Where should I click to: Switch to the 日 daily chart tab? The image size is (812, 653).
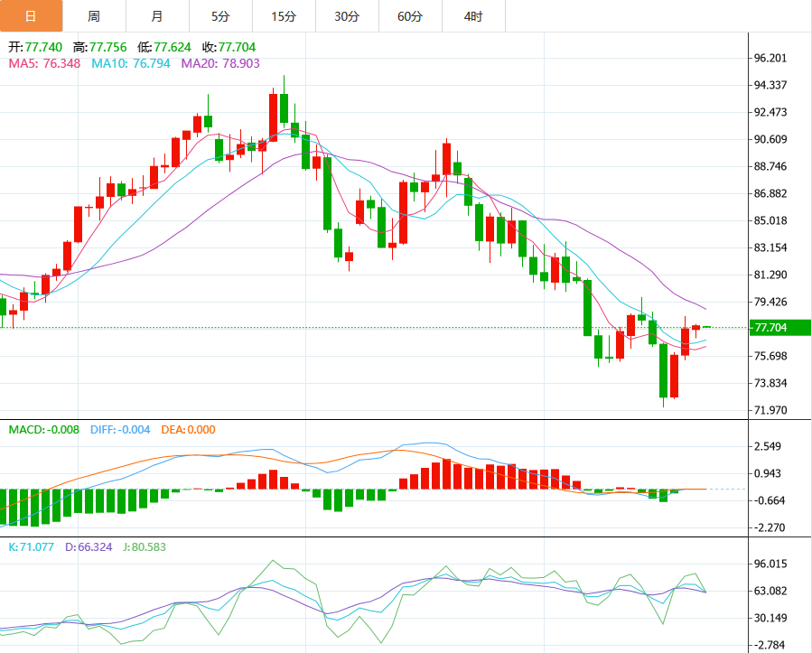pos(31,16)
